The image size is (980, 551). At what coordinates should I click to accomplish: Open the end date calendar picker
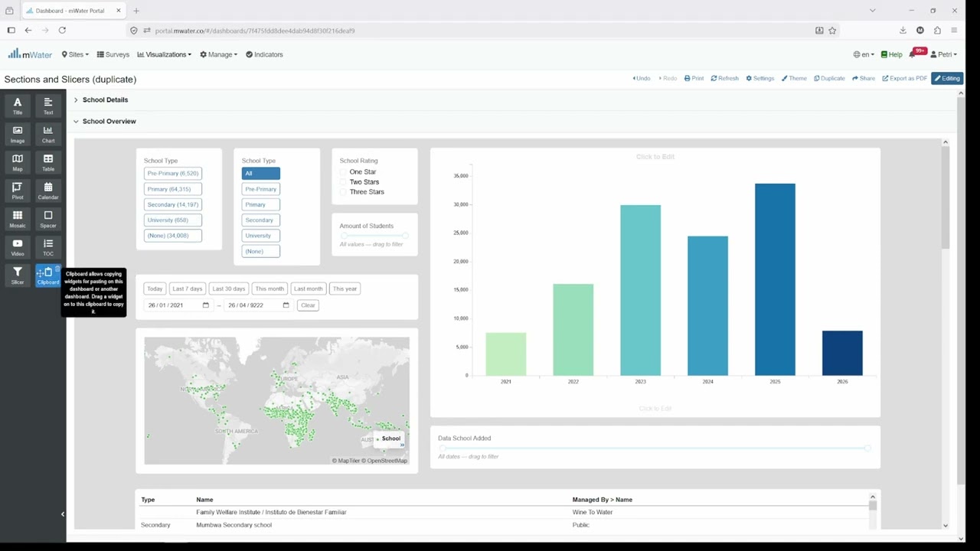click(x=286, y=305)
